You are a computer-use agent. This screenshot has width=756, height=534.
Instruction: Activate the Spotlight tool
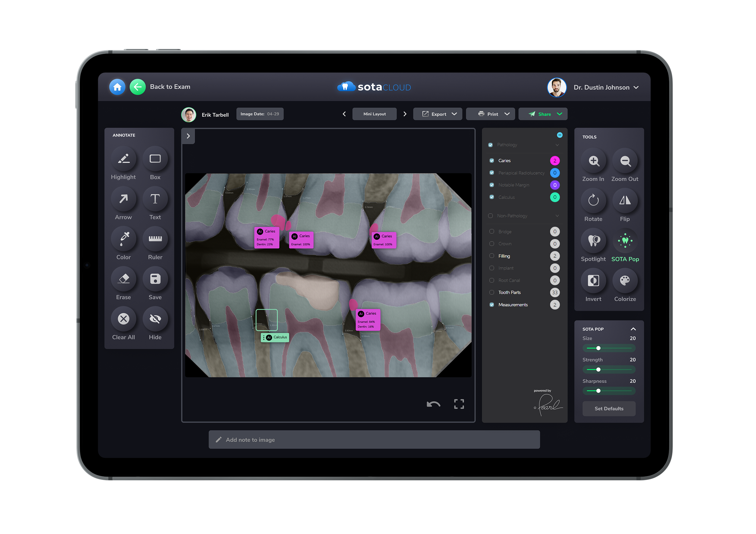point(593,241)
